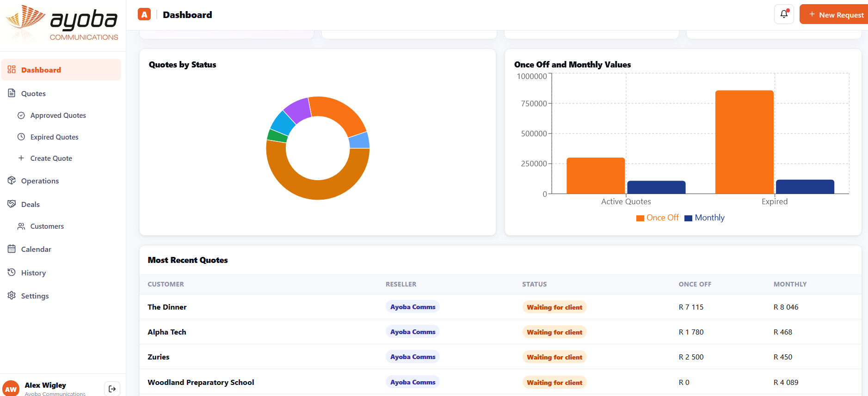Click the Ayoba Communications logo

pyautogui.click(x=62, y=23)
